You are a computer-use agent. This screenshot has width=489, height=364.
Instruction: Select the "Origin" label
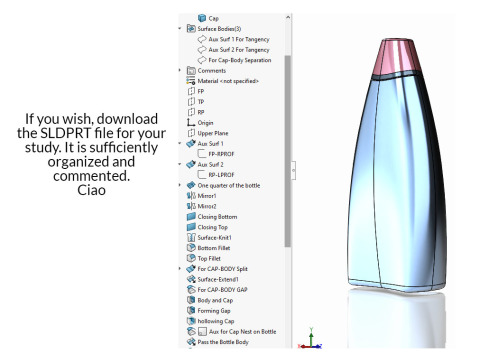pos(205,123)
